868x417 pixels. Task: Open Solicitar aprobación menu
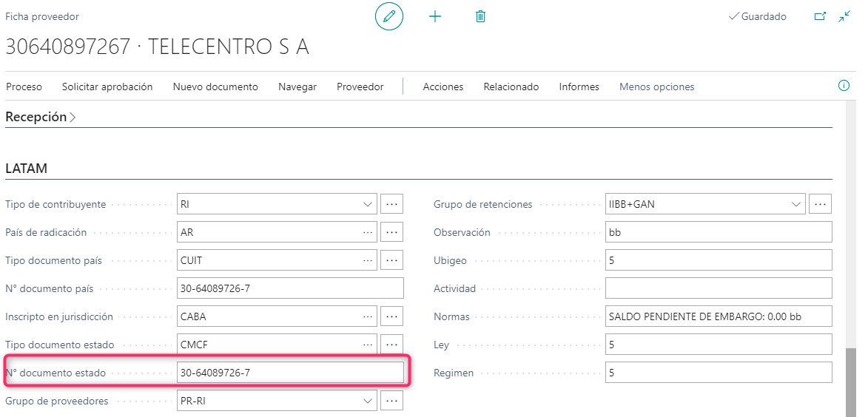point(107,87)
